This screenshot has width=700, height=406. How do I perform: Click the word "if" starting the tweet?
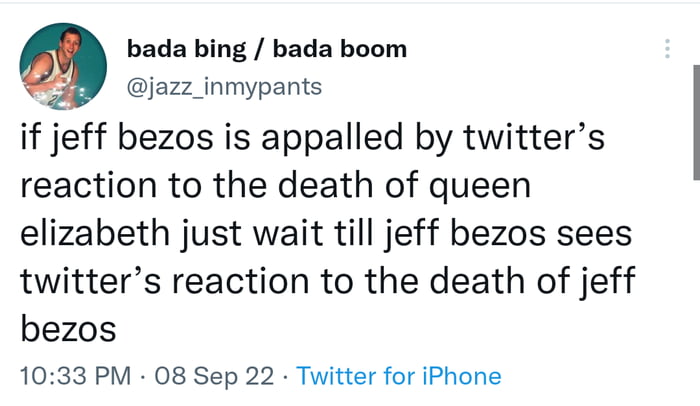29,139
